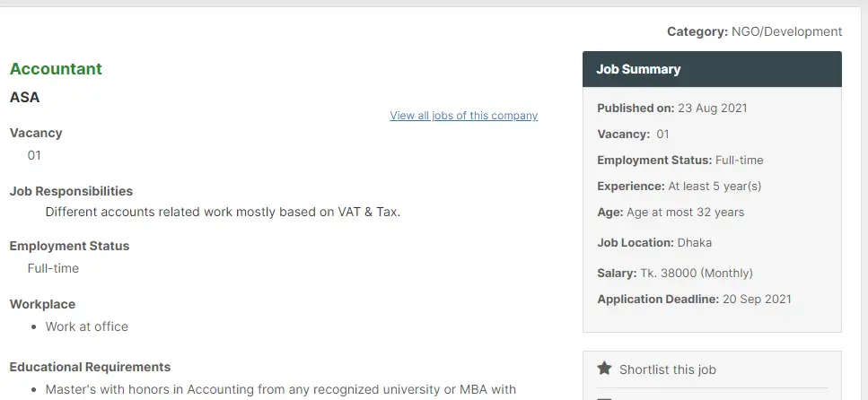Click the VAT & Tax responsibilities description
The image size is (868, 400).
pos(223,212)
